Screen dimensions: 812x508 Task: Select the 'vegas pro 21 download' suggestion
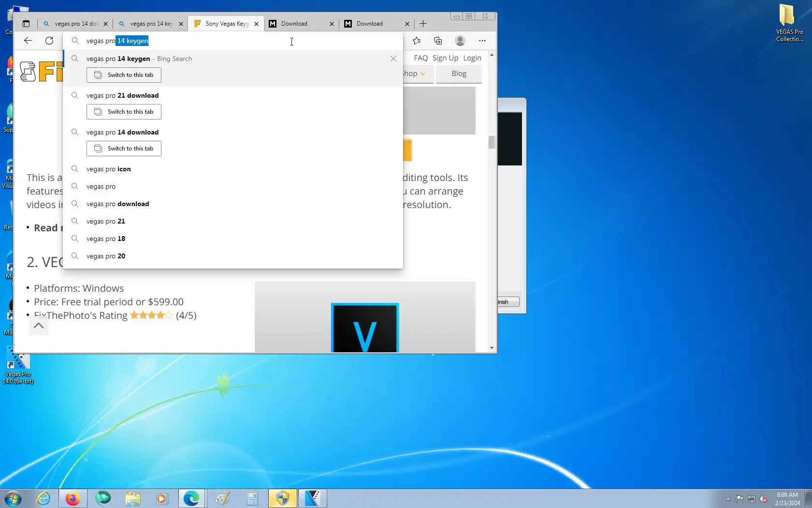tap(233, 95)
